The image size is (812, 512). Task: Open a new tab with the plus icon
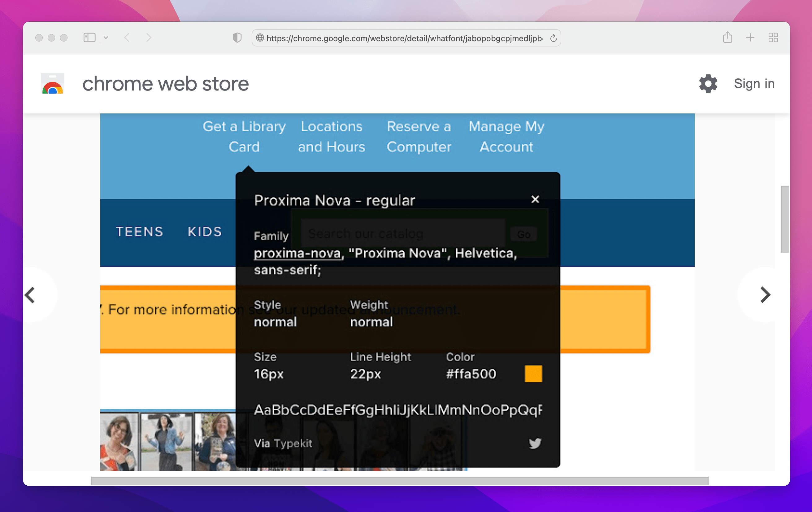point(750,38)
